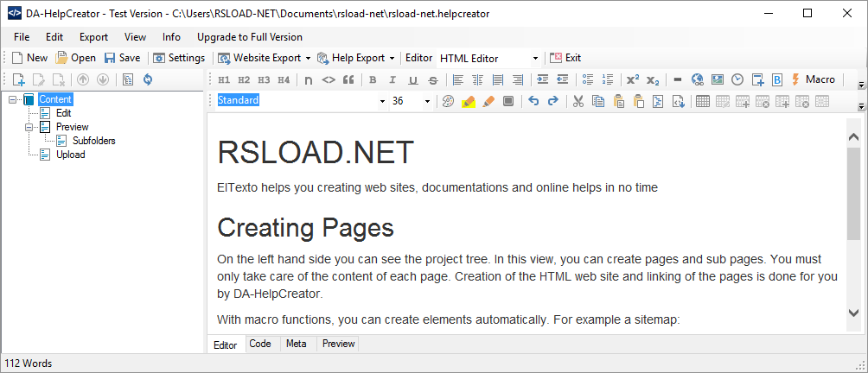Apply Heading 4 (H4) formatting
The image size is (868, 373).
point(284,80)
